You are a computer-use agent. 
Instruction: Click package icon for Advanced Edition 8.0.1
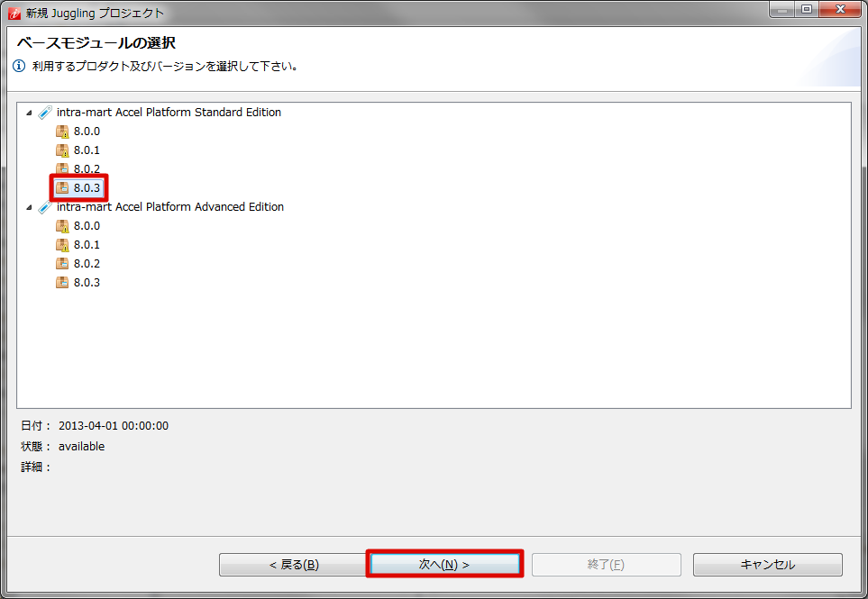62,245
